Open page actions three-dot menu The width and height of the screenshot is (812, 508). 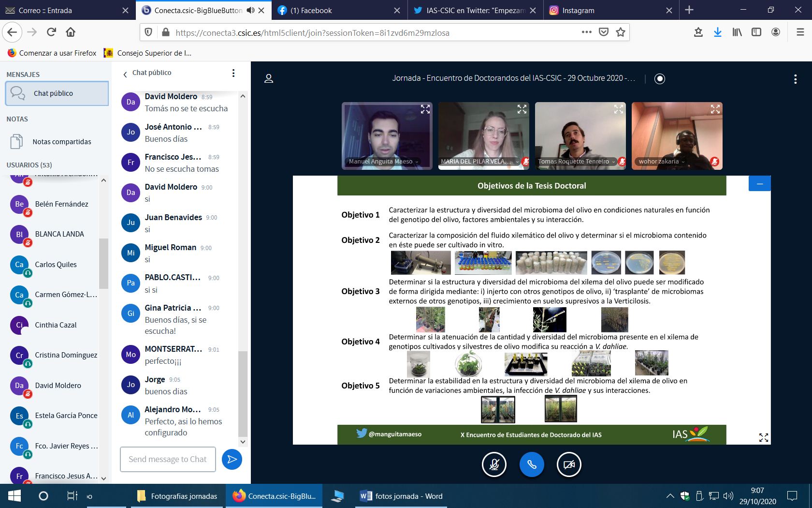click(x=587, y=32)
